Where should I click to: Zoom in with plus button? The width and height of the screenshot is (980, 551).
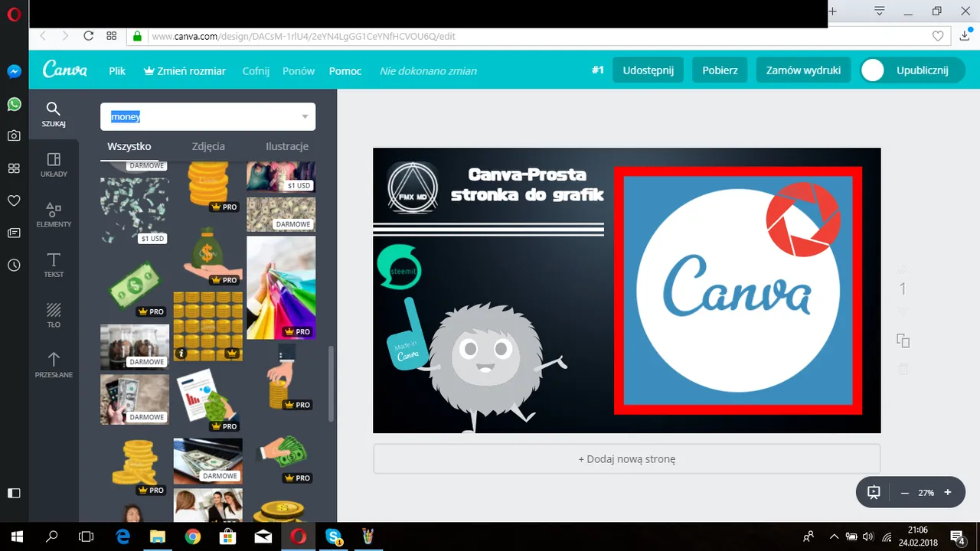[x=948, y=493]
